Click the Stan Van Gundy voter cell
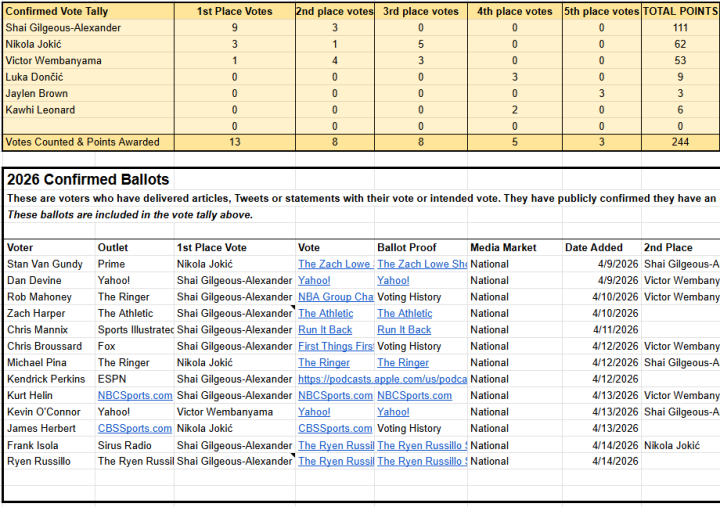Image resolution: width=720 pixels, height=507 pixels. tap(47, 264)
